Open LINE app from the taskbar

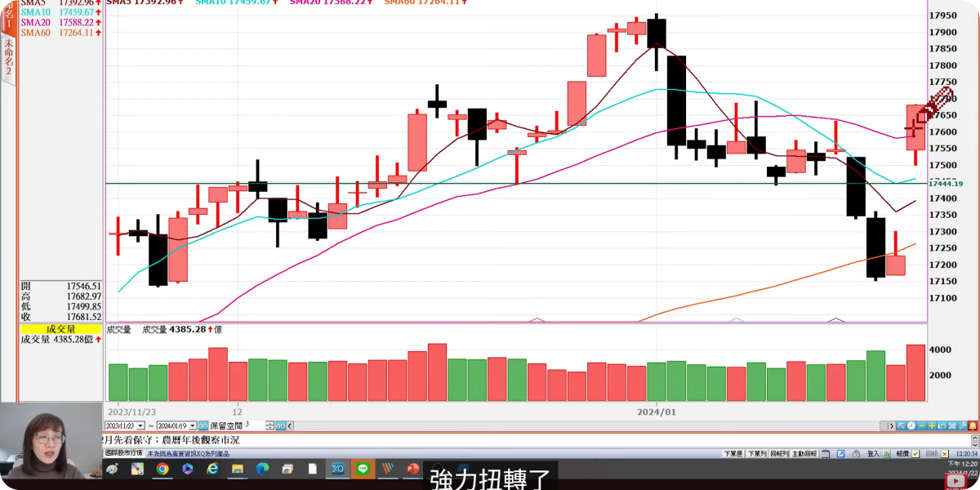click(362, 469)
